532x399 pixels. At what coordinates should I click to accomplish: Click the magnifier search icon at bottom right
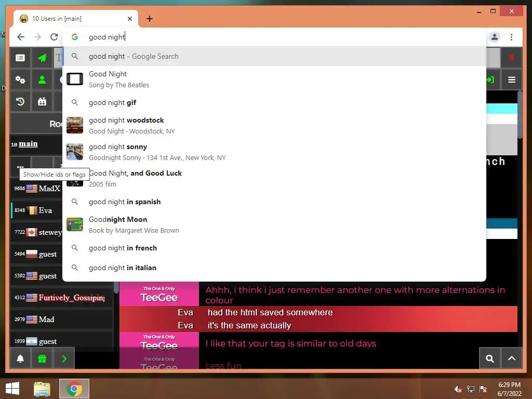(489, 358)
